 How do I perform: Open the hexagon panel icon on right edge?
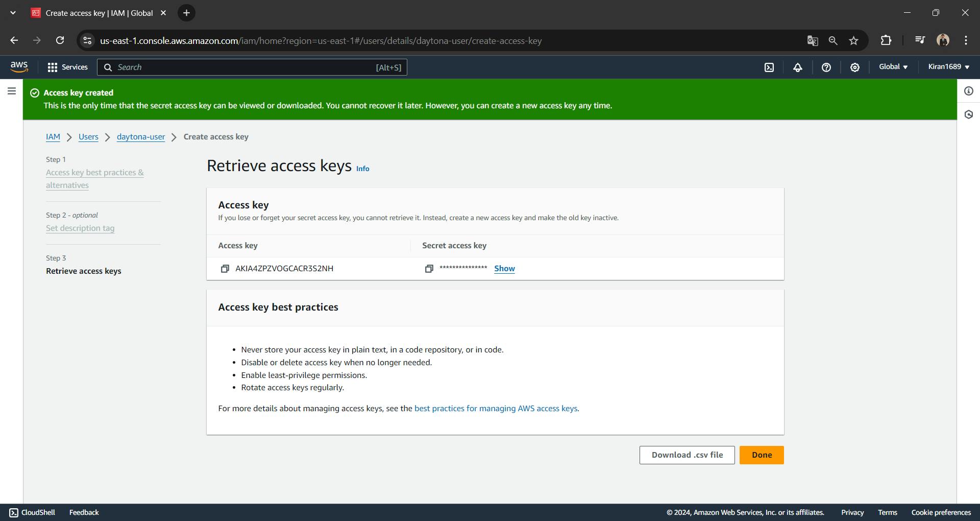click(x=969, y=114)
